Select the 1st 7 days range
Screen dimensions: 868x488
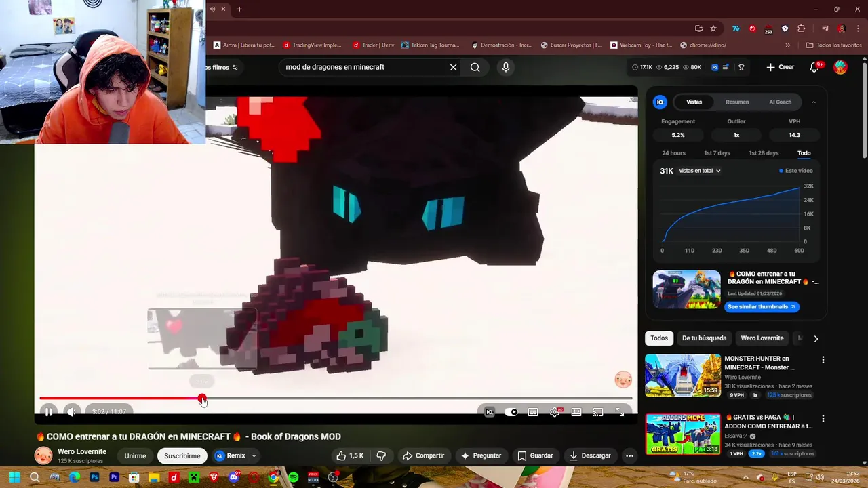click(x=717, y=153)
